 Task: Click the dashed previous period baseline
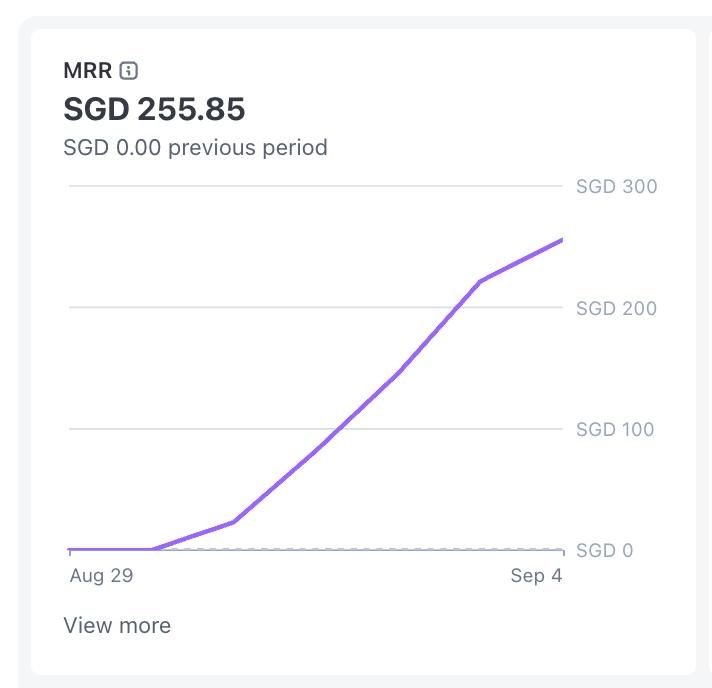click(400, 549)
